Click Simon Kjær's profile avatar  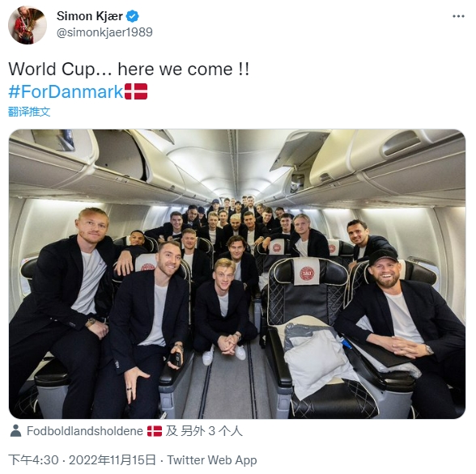click(28, 25)
